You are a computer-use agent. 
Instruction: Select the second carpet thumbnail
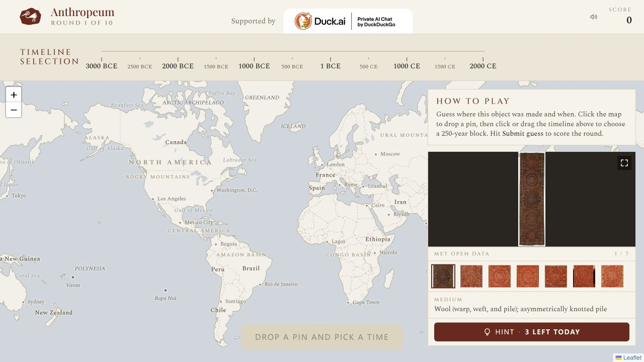point(471,277)
